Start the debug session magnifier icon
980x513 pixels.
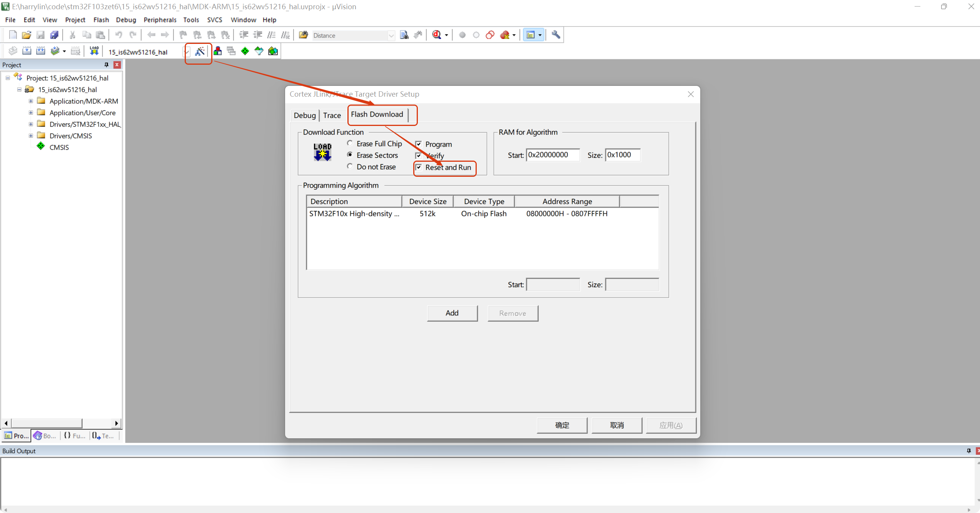click(437, 35)
